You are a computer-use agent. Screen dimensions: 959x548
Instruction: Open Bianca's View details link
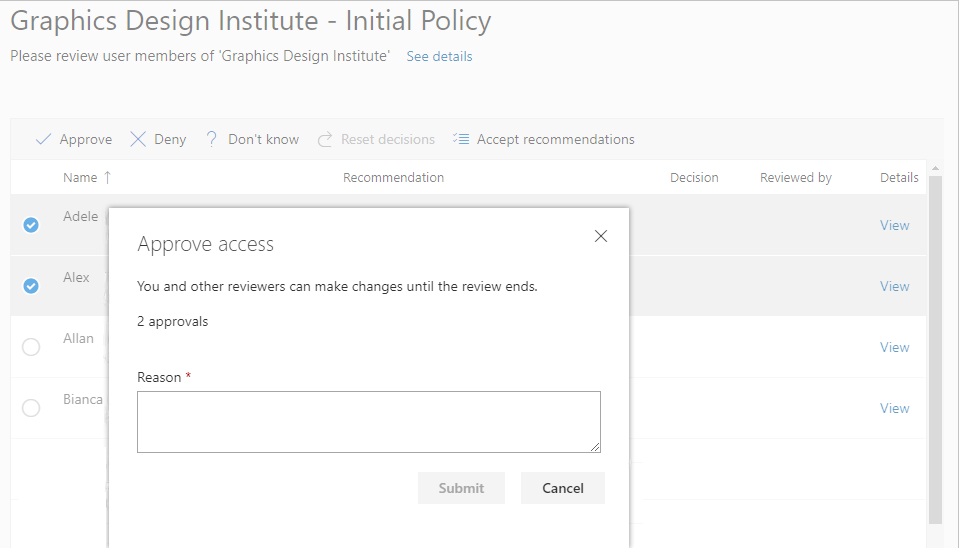894,409
